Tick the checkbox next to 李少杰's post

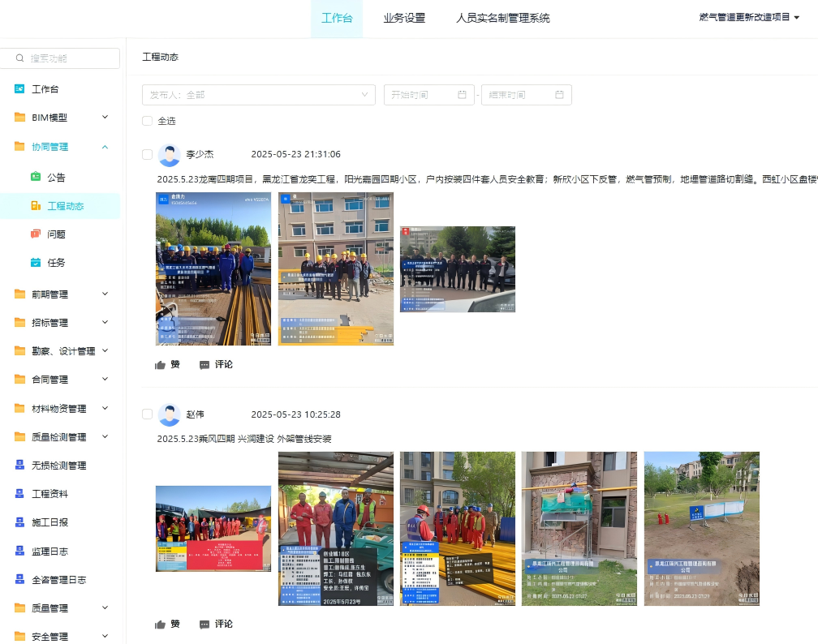pyautogui.click(x=147, y=154)
